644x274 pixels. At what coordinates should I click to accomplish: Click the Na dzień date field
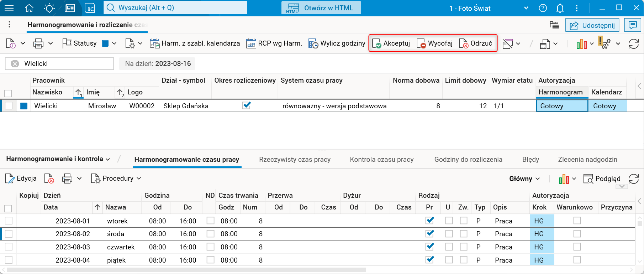coord(157,64)
